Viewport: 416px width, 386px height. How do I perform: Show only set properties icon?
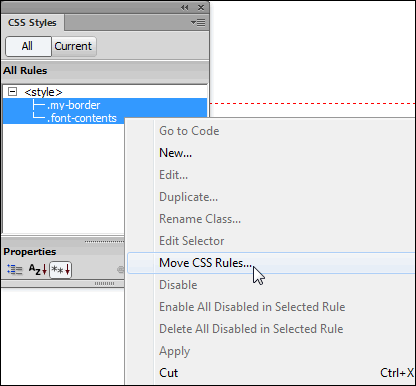click(x=60, y=269)
